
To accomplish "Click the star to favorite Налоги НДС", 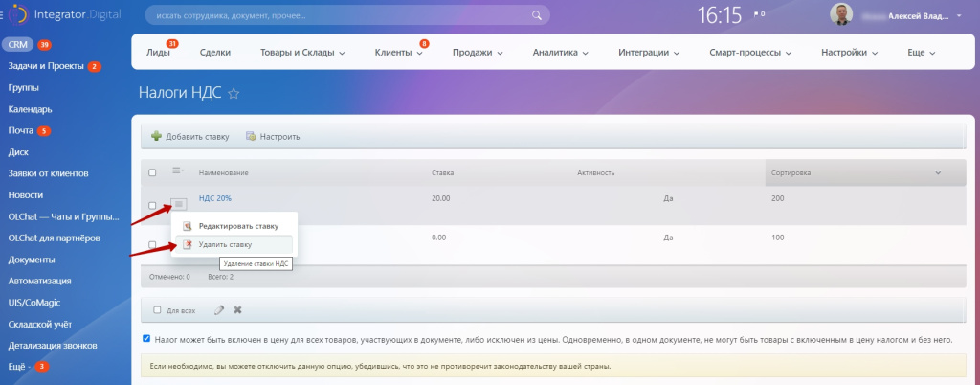I will tap(234, 94).
